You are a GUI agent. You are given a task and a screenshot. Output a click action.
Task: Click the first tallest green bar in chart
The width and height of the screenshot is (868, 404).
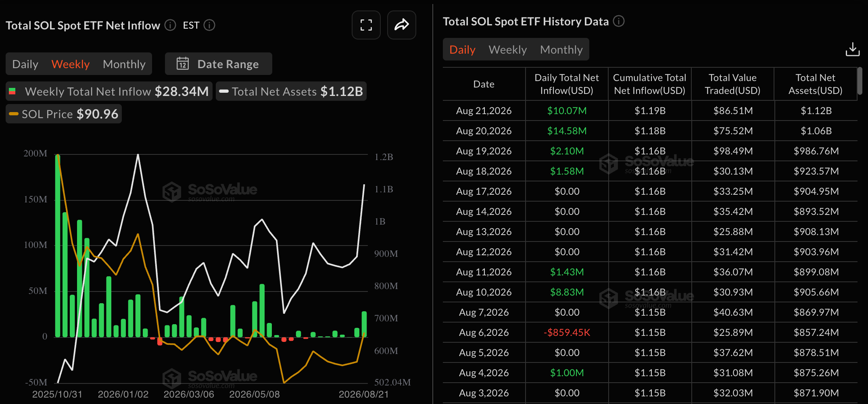pos(58,246)
